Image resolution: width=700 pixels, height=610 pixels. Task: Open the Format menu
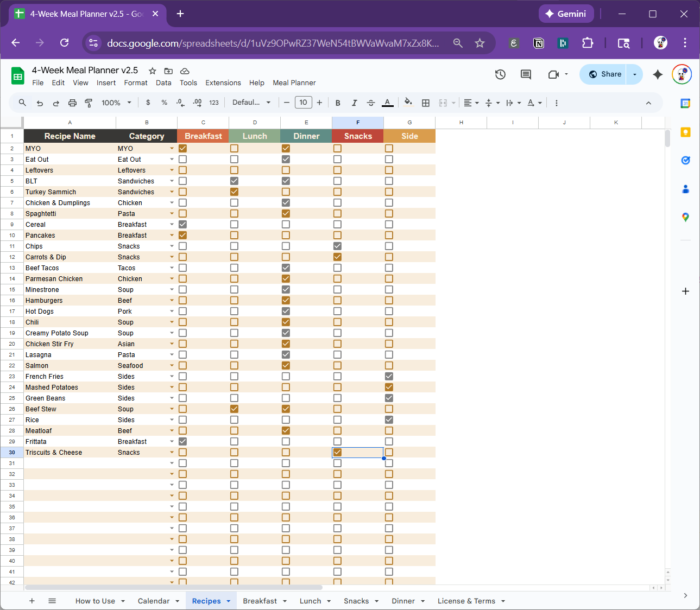pyautogui.click(x=136, y=82)
